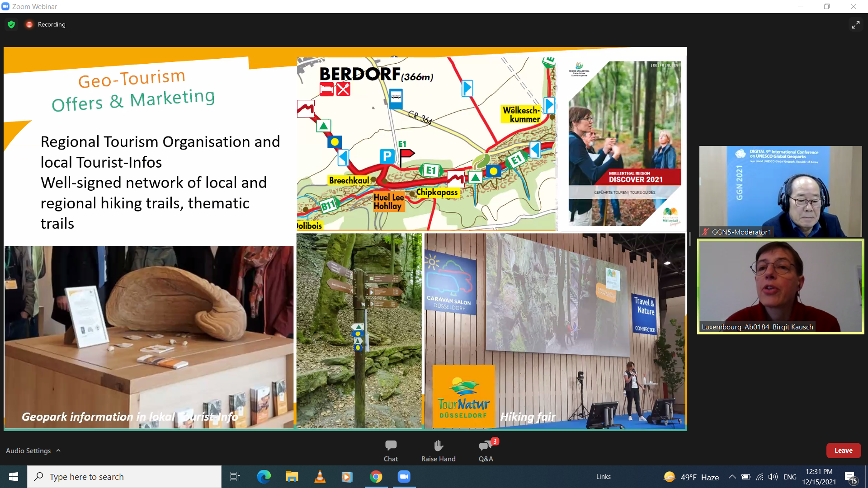Screen dimensions: 868x488
Task: Enter full screen view
Action: pos(855,25)
